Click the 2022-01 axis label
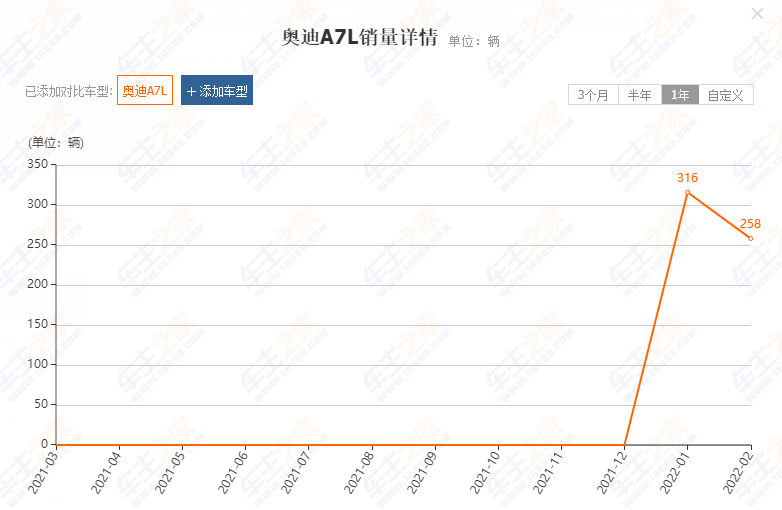 [x=675, y=471]
